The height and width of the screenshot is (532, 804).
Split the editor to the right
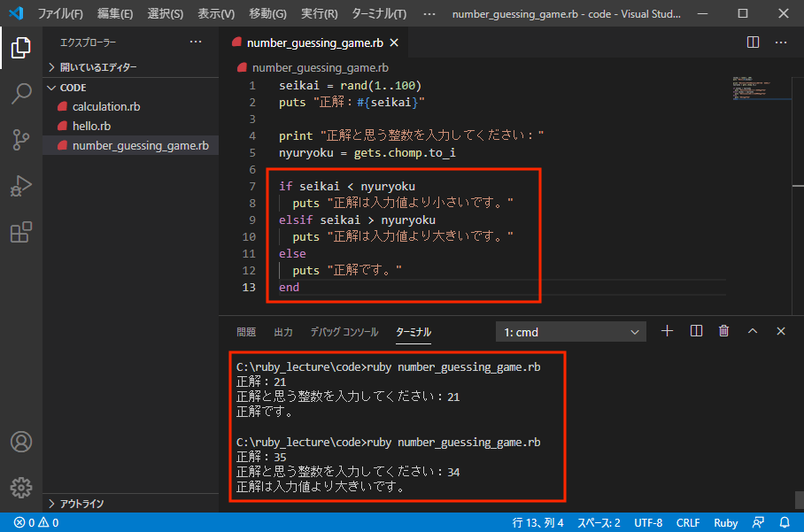[753, 42]
